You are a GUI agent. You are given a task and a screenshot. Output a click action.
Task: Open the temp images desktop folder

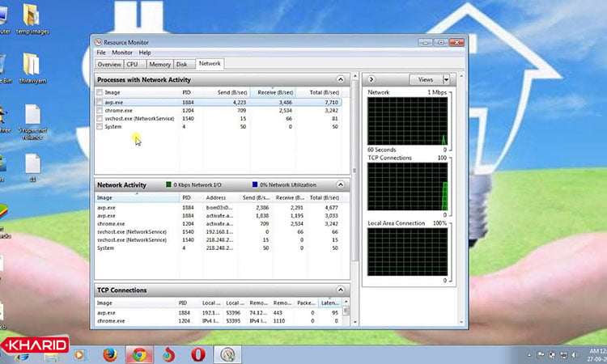pos(32,19)
